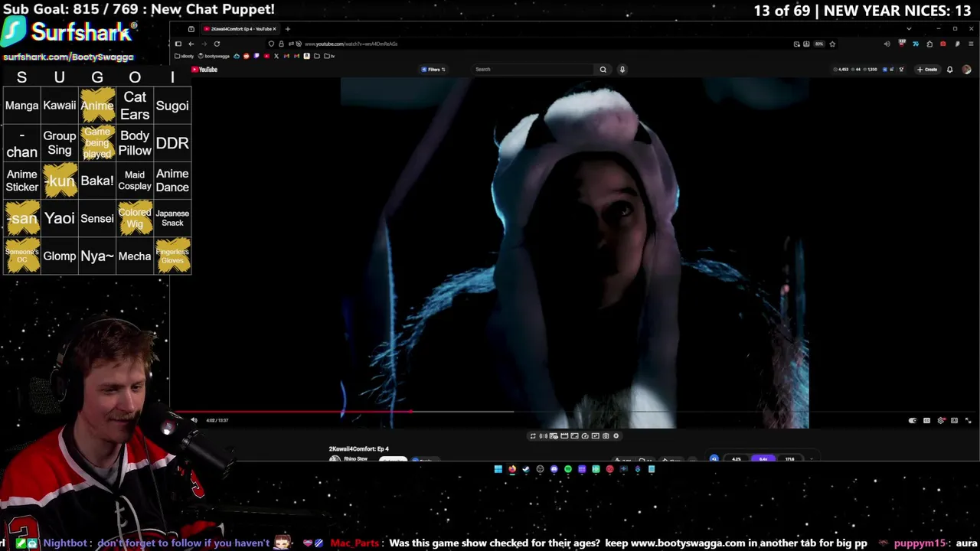Click the site-permissions shield icon in address bar
This screenshot has width=980, height=551.
pyautogui.click(x=271, y=44)
